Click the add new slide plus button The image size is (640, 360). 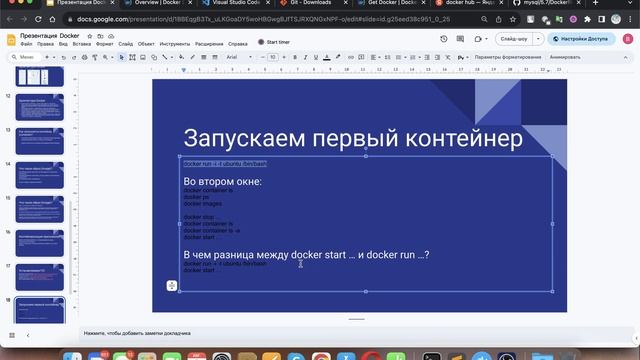[x=47, y=58]
